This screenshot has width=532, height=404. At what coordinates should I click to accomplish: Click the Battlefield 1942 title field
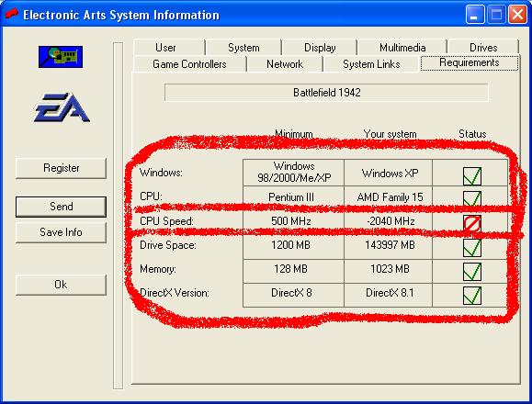click(326, 93)
